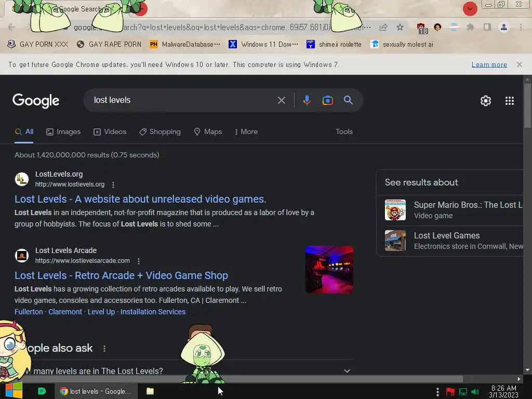Switch to the Maps tab
The width and height of the screenshot is (532, 399).
click(x=208, y=131)
